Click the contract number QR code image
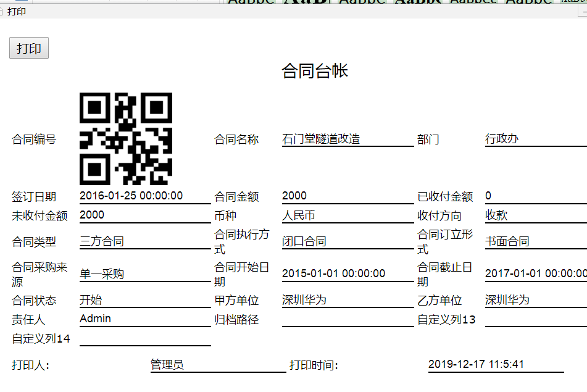Viewport: 587px width, 392px height. pyautogui.click(x=126, y=139)
